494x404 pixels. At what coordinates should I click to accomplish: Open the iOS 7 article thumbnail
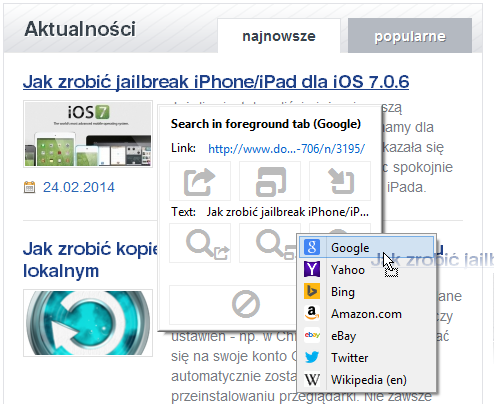click(x=88, y=134)
